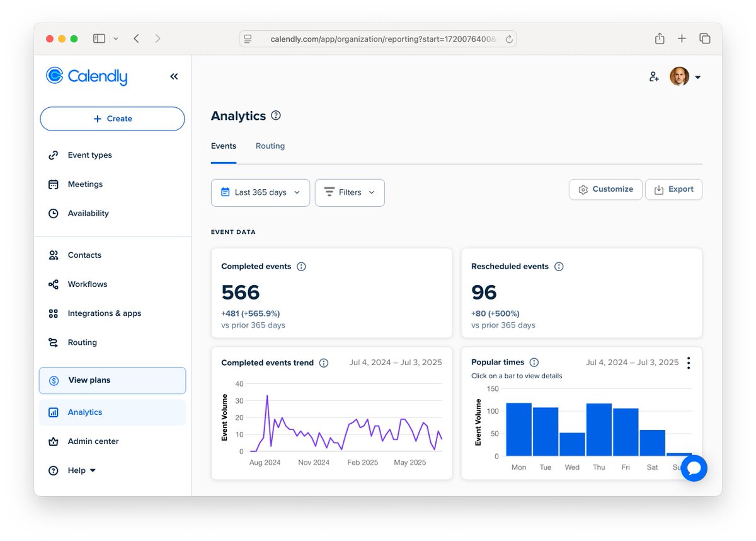Click the Thu bar in chart
Screen dimensions: 756x541
click(x=599, y=430)
